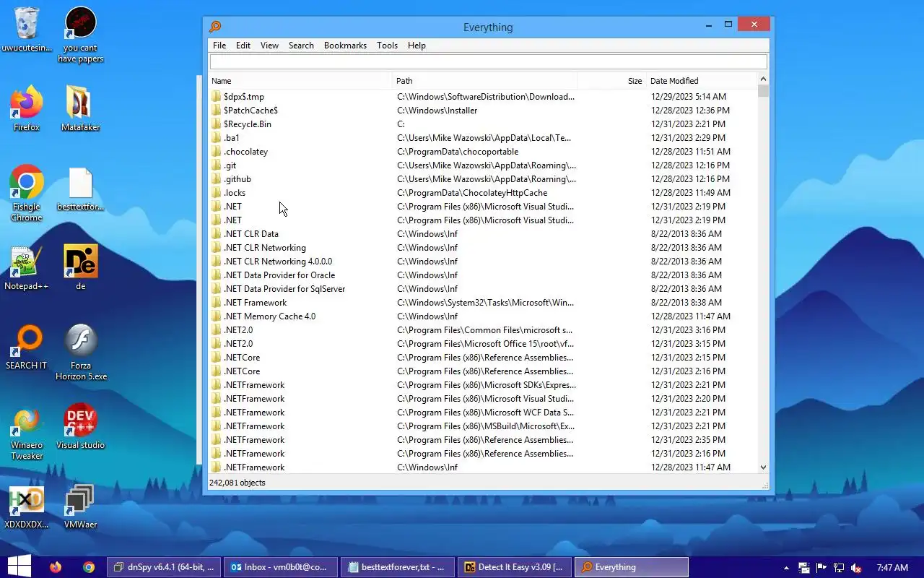This screenshot has height=578, width=924.
Task: Open Chrome pinned on taskbar
Action: tap(89, 567)
